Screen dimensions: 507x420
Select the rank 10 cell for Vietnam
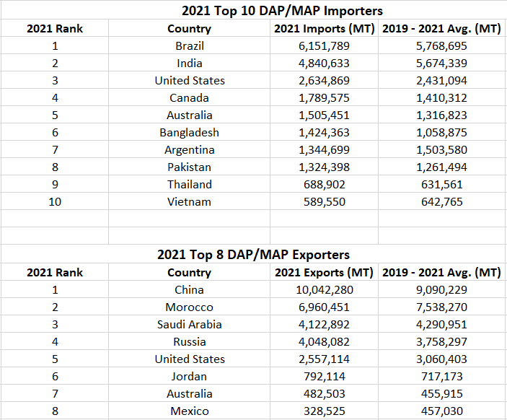click(x=55, y=201)
